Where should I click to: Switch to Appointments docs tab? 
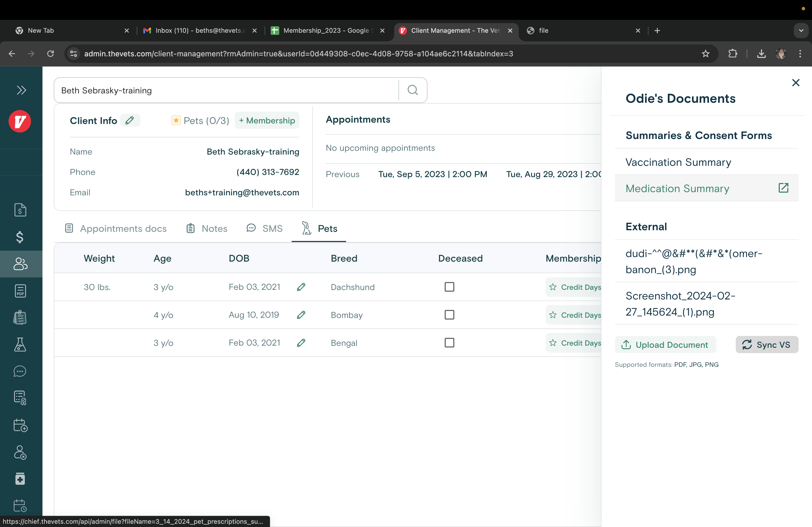[116, 228]
